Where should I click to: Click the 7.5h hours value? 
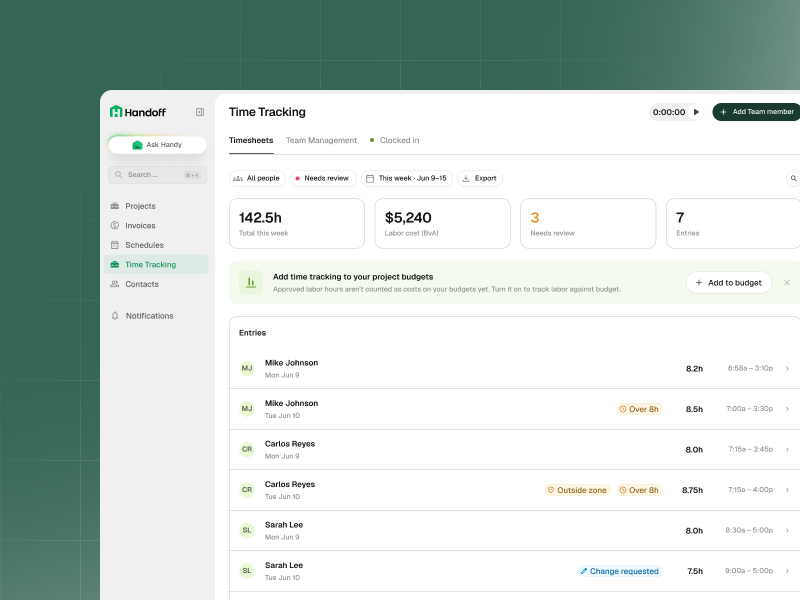pos(695,571)
